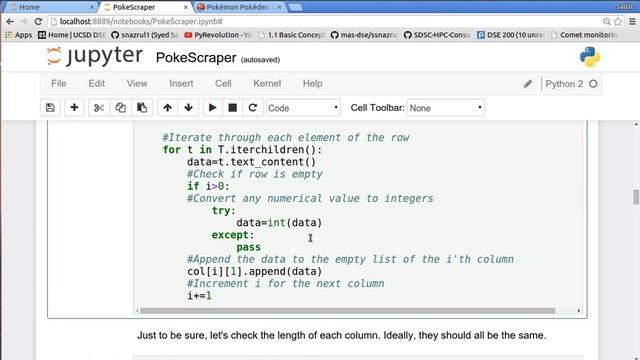Open the View menu
640x360 pixels.
pyautogui.click(x=137, y=84)
